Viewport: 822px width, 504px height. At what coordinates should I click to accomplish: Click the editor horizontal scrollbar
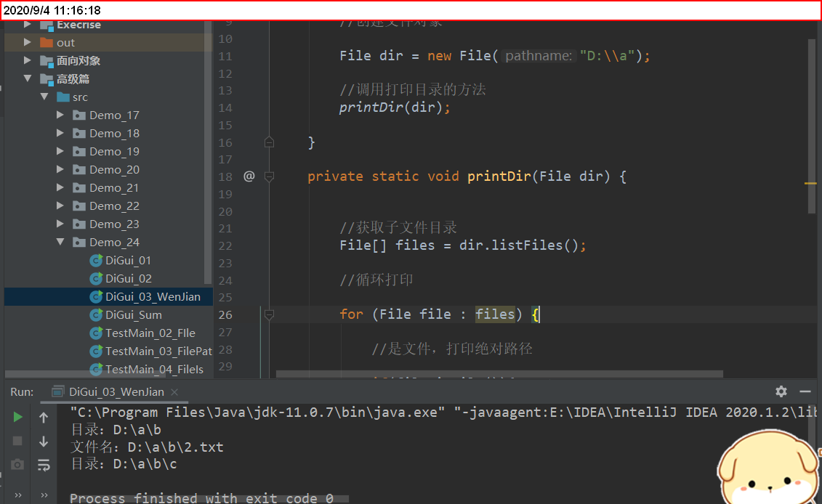499,374
